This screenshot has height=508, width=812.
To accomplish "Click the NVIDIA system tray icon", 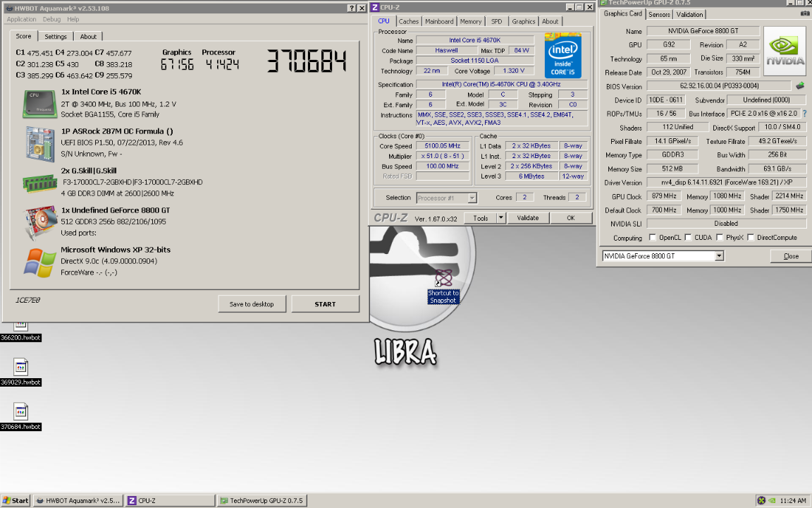I will coord(772,500).
